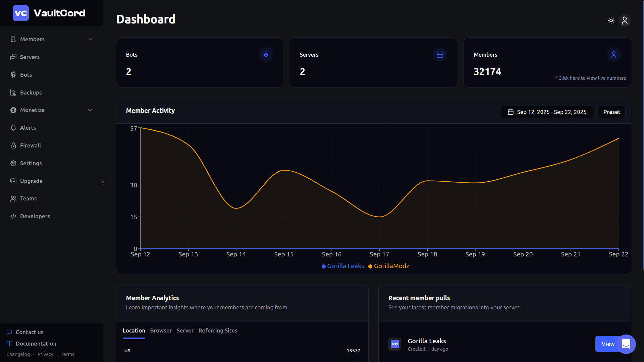
Task: Expand the Monetize sidebar menu chevron
Action: point(90,110)
